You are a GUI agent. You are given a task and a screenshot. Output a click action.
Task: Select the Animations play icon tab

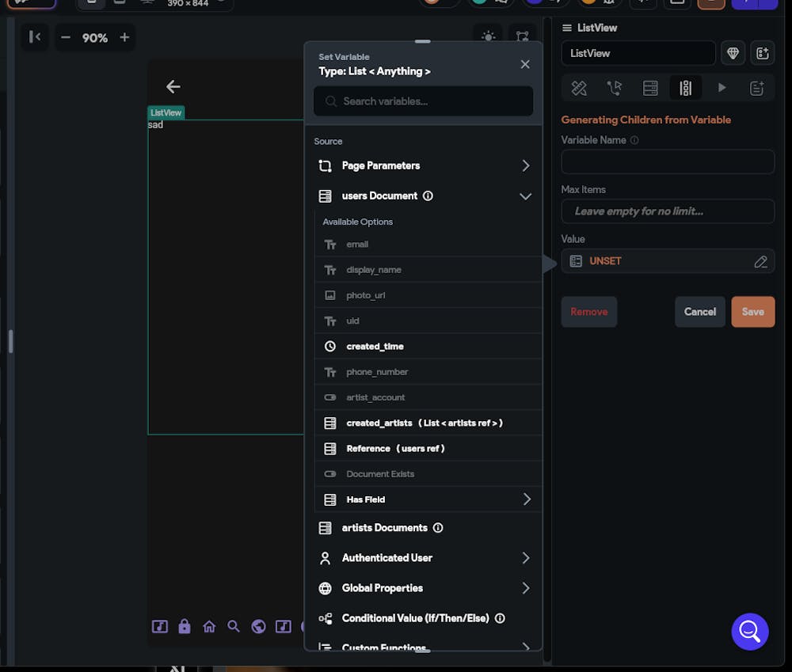[x=722, y=88]
